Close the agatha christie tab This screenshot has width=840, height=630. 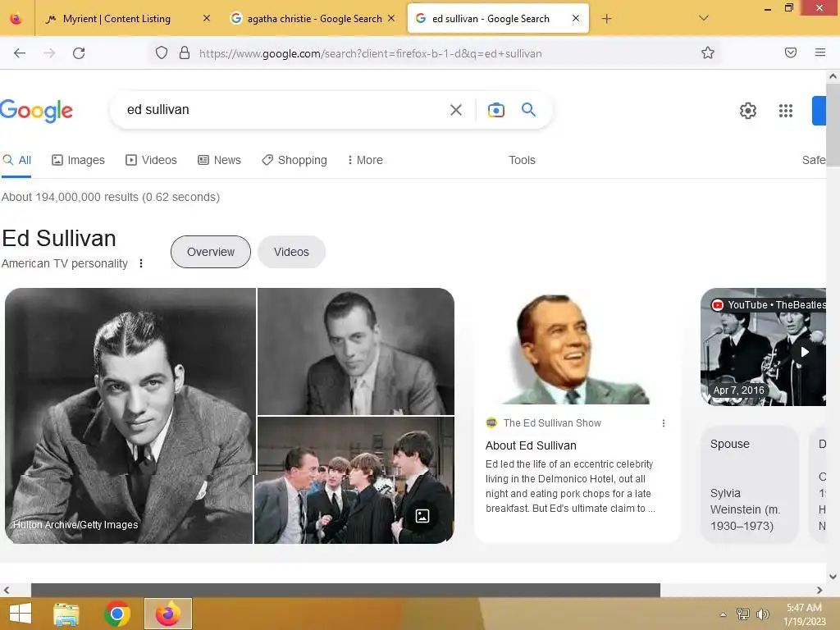(391, 18)
